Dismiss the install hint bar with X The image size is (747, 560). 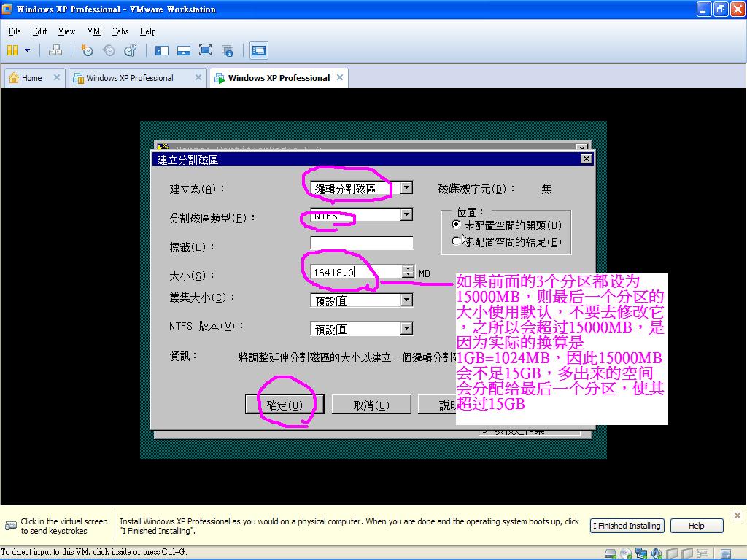point(737,516)
